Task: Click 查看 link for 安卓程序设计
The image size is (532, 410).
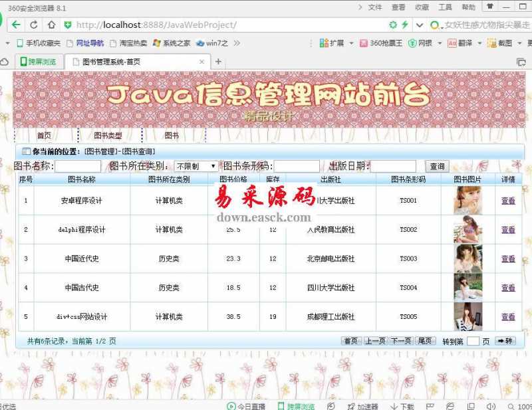Action: [x=508, y=201]
